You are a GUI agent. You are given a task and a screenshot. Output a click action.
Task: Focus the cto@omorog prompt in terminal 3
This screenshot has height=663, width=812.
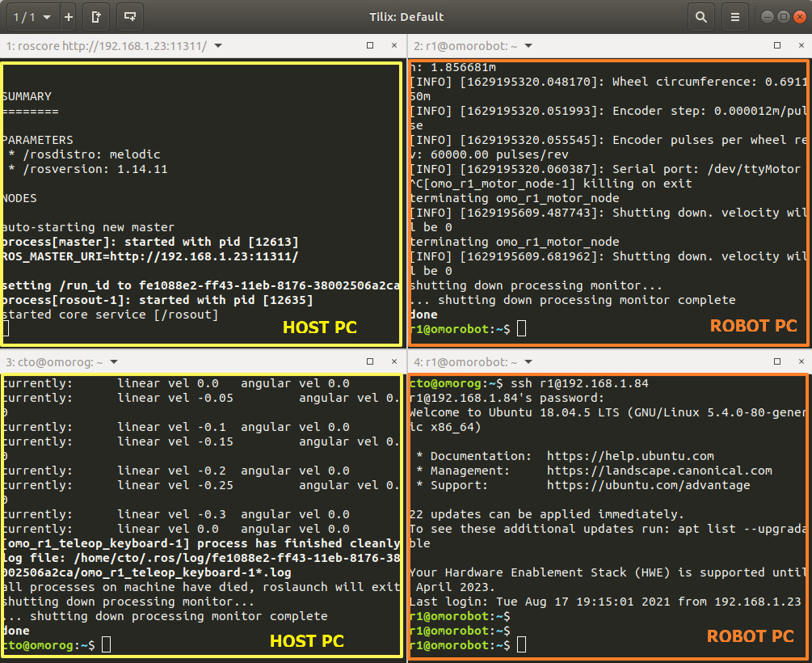pos(48,645)
